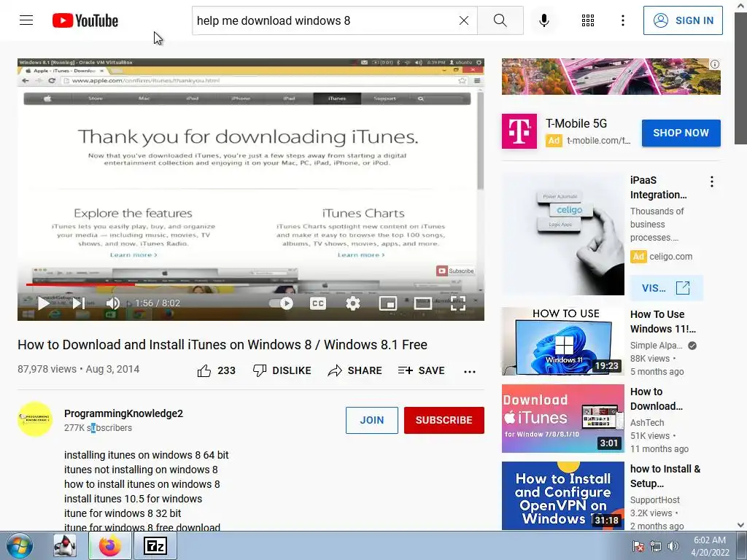Play the video
Screen dimensions: 747x560
click(43, 303)
